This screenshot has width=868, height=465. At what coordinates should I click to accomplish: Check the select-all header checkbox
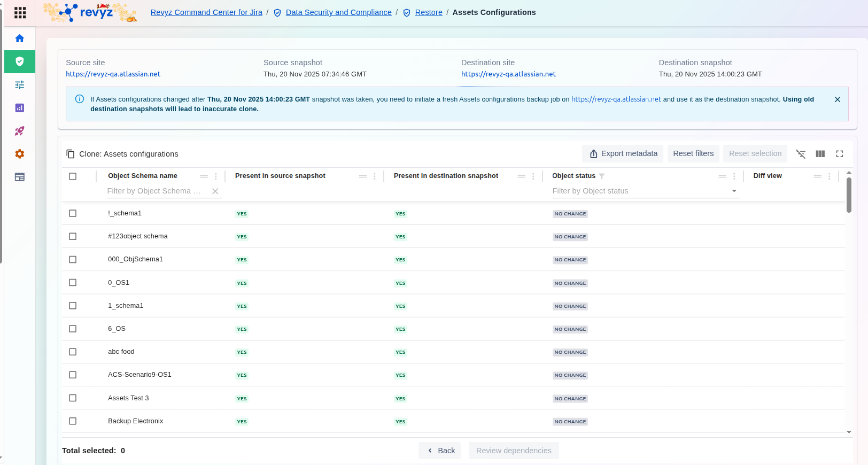[x=73, y=176]
